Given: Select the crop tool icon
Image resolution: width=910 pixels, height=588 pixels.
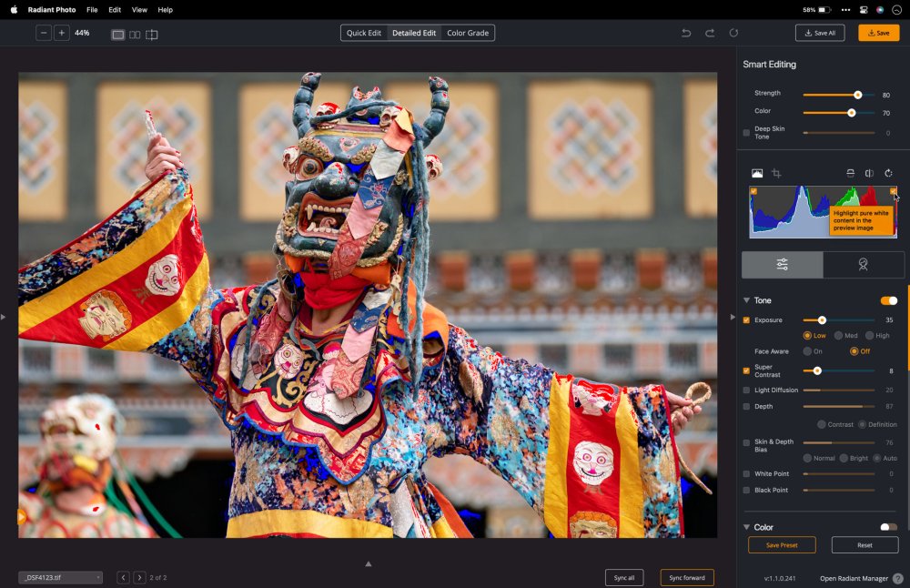Looking at the screenshot, I should 776,173.
